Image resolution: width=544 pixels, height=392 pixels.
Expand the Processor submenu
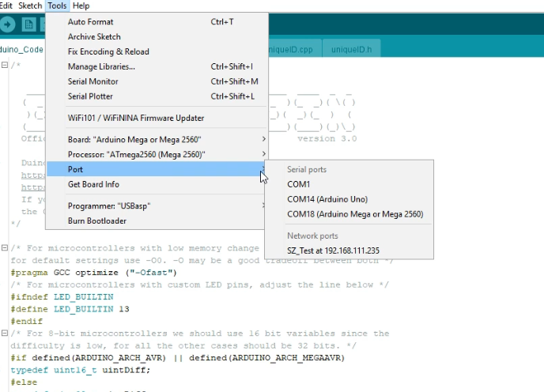pos(157,154)
